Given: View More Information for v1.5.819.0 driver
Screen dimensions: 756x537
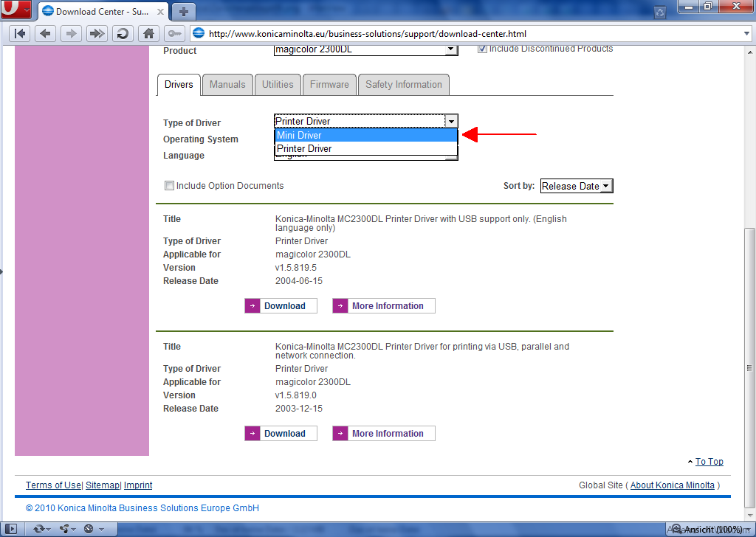Looking at the screenshot, I should [x=384, y=434].
